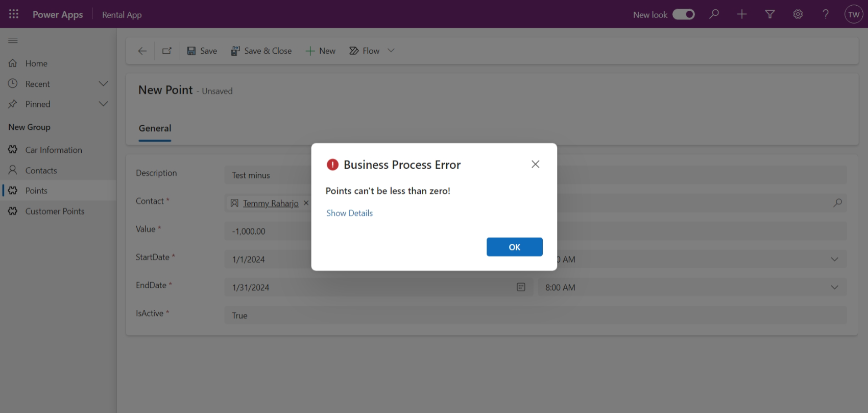
Task: Click the plus quick create icon
Action: click(742, 14)
